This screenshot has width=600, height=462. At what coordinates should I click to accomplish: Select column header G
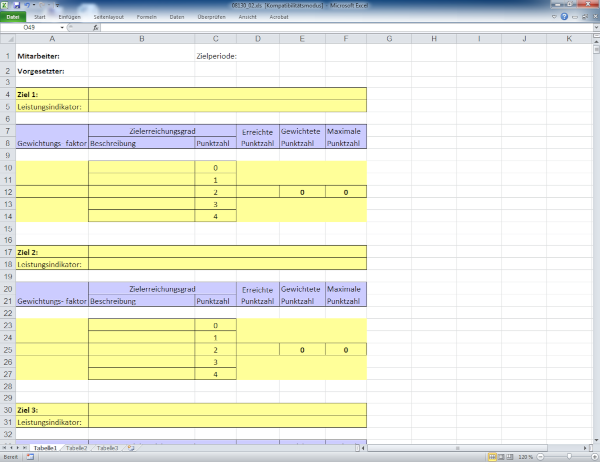pyautogui.click(x=387, y=39)
